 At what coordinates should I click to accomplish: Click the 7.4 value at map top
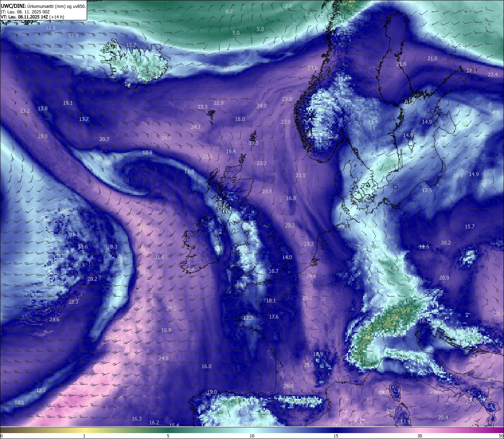coord(289,6)
